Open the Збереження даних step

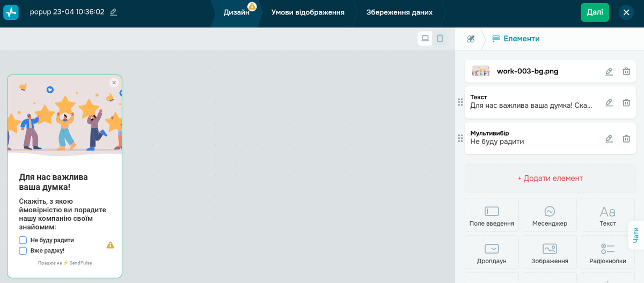tap(399, 12)
